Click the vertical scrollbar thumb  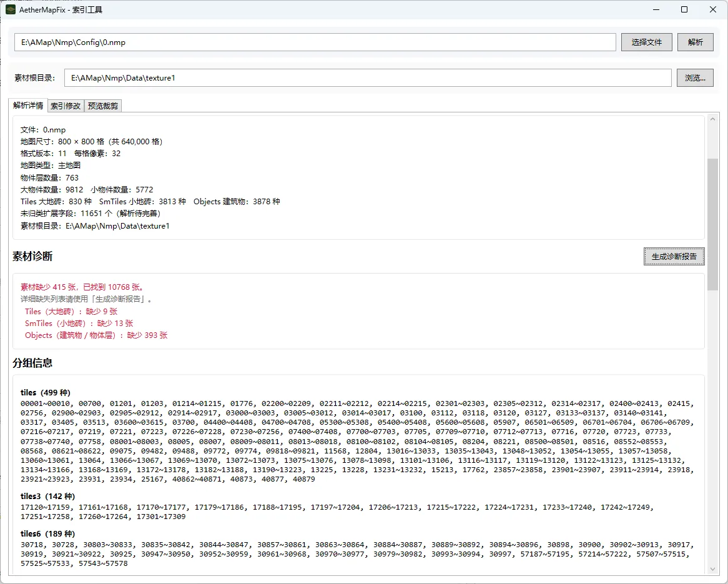point(712,224)
